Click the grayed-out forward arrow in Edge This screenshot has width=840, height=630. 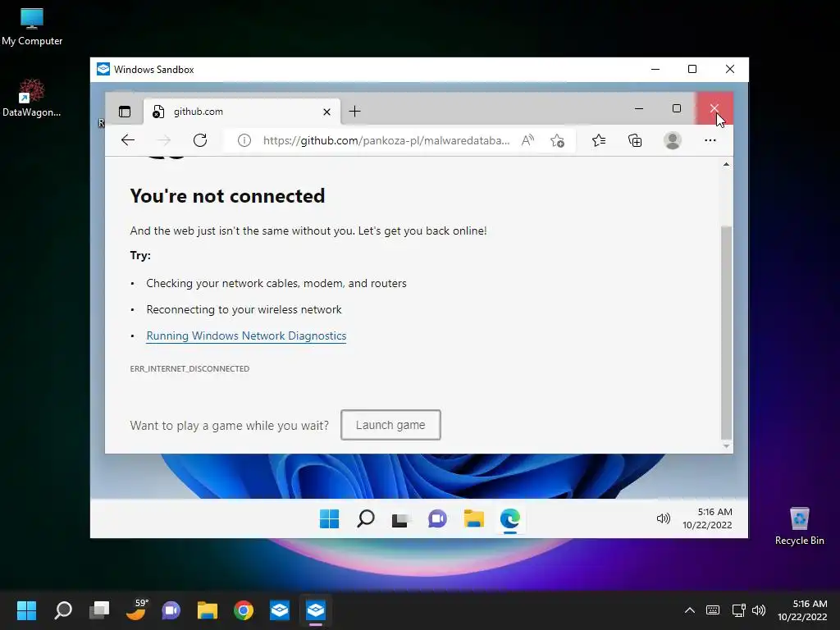coord(164,140)
